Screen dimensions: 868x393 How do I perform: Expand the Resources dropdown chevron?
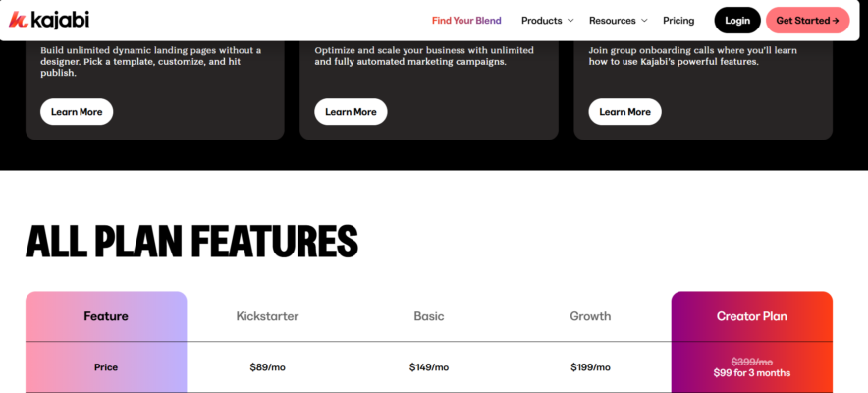pyautogui.click(x=644, y=21)
